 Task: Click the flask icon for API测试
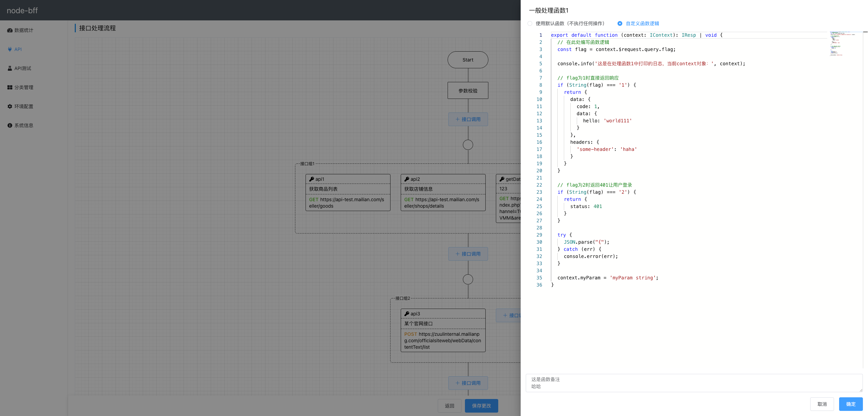pos(10,68)
